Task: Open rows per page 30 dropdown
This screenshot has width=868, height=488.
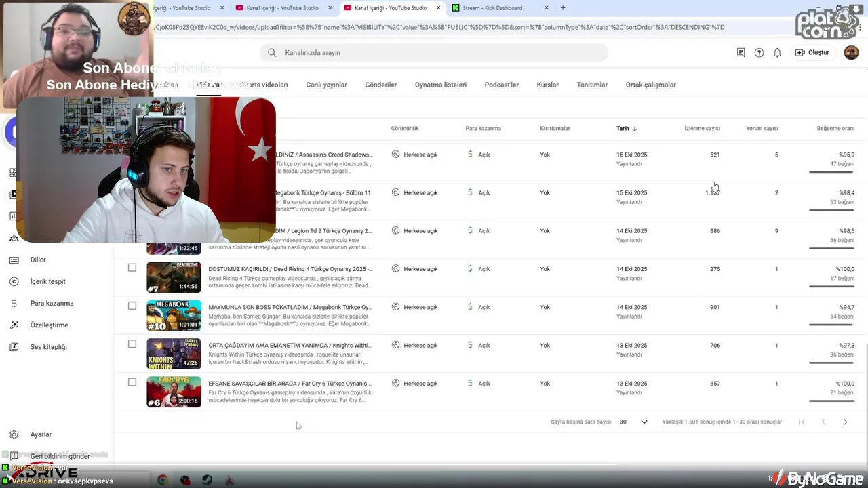Action: click(x=633, y=422)
